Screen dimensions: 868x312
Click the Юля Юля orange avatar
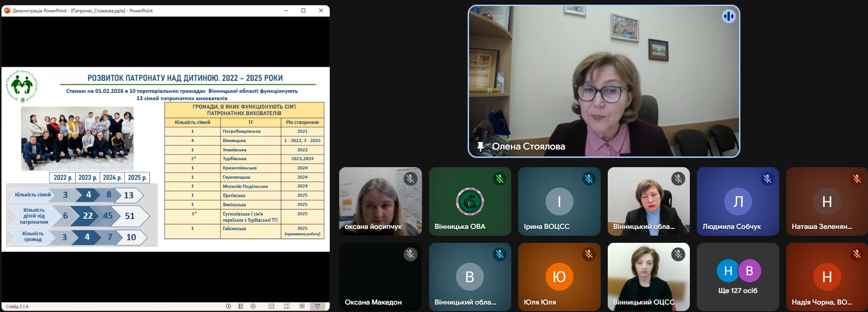559,277
